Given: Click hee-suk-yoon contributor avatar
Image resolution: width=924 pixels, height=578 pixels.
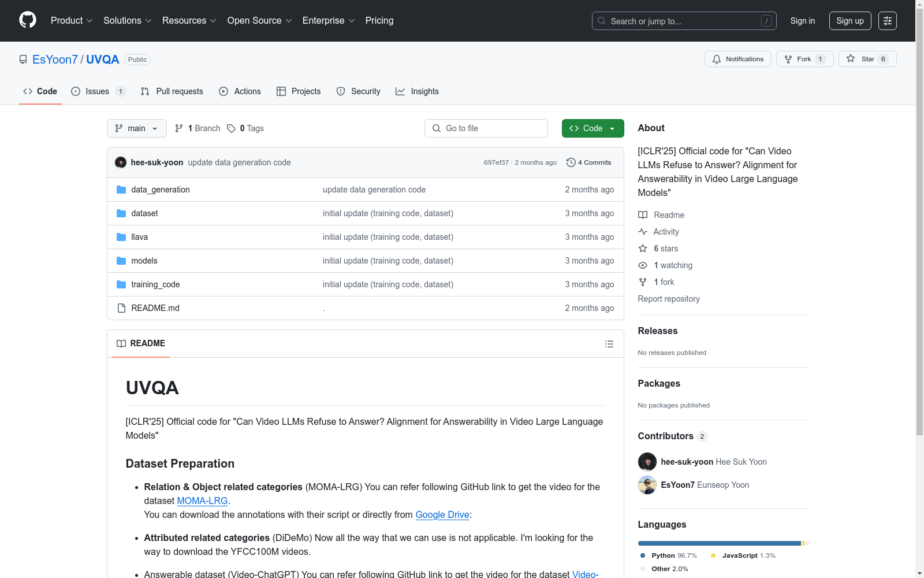Looking at the screenshot, I should pos(647,462).
